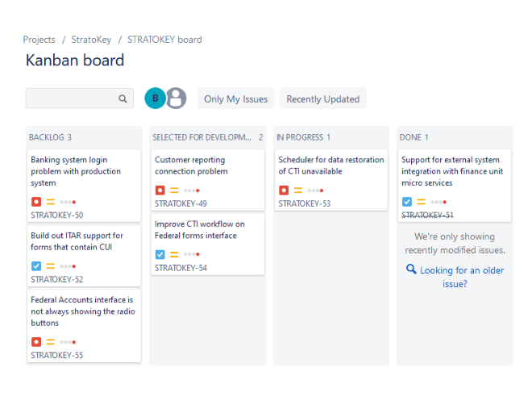Click the search magnifier icon in the board filter
This screenshot has width=532, height=401.
click(123, 98)
